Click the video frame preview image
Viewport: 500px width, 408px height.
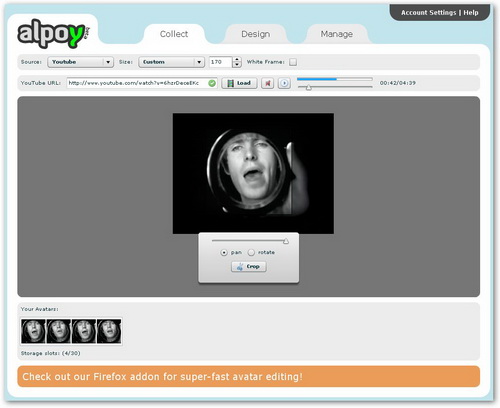253,173
